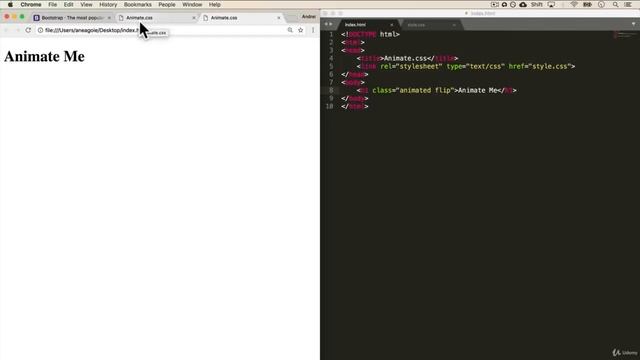Click the Shift menu bar item
640x360 pixels.
click(x=536, y=4)
